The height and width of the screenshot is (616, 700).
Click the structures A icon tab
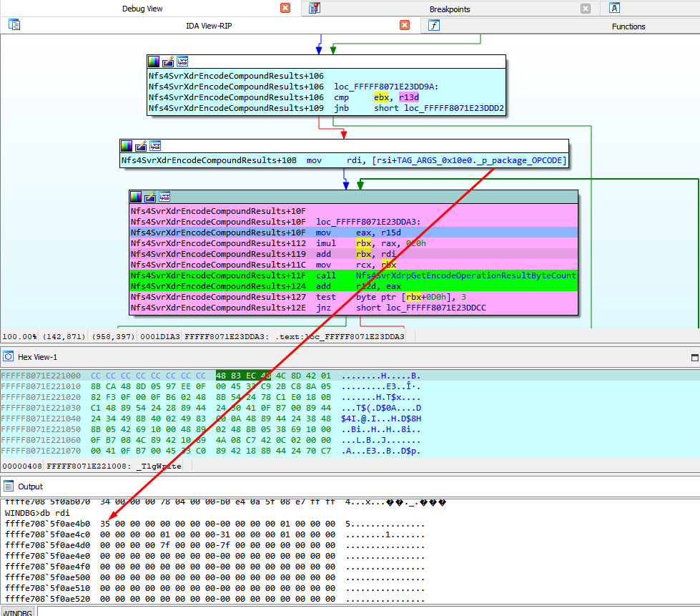pos(614,8)
